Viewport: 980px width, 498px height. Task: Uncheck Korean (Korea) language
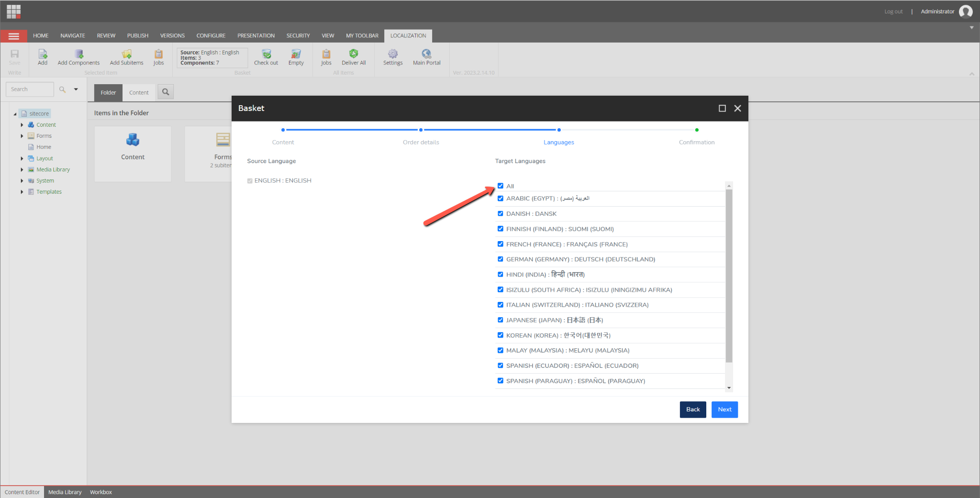click(501, 335)
